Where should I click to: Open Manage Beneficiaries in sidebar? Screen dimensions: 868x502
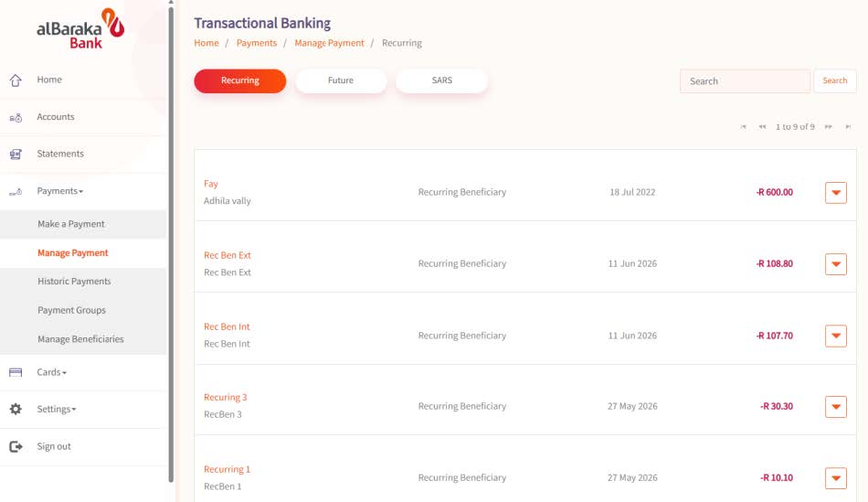pyautogui.click(x=80, y=339)
